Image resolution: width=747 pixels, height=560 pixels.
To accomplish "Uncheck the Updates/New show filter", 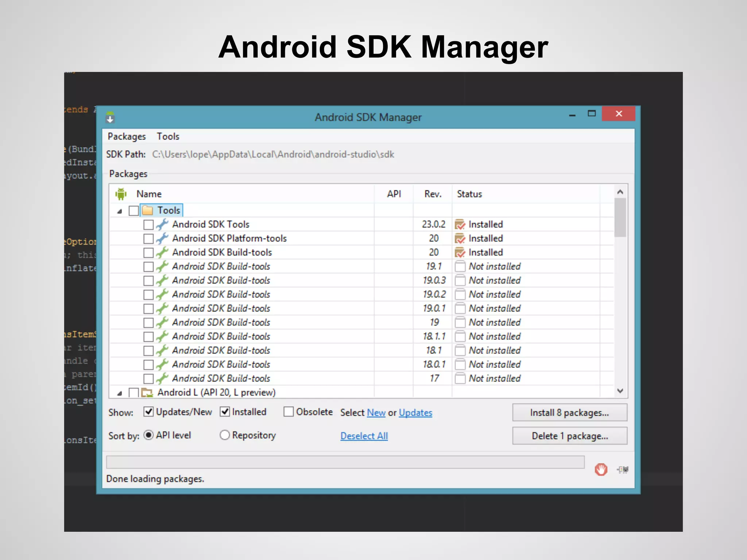I will (148, 412).
